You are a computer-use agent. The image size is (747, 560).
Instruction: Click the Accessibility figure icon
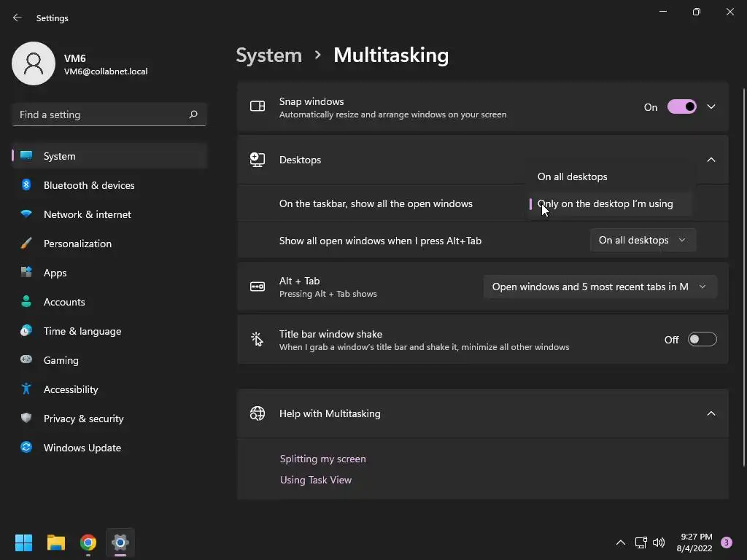point(26,389)
